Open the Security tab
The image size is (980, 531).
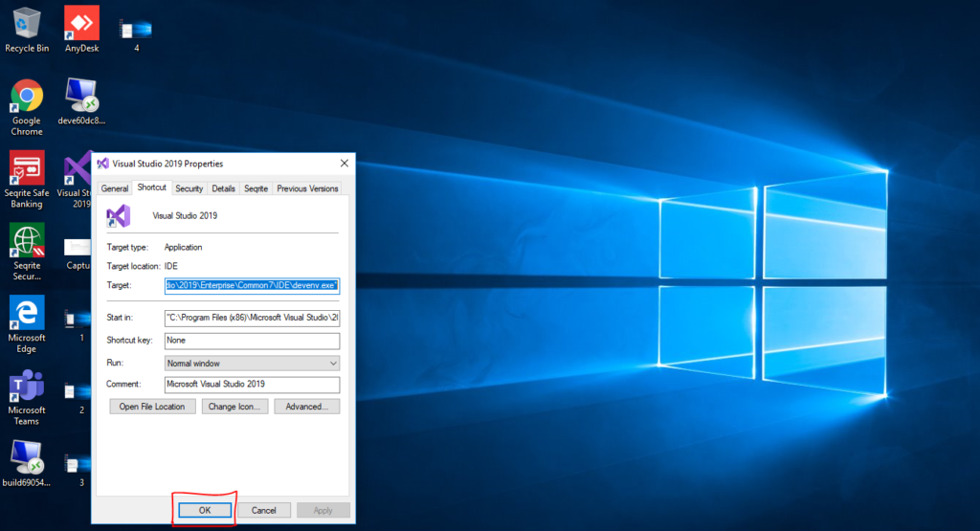(x=189, y=188)
